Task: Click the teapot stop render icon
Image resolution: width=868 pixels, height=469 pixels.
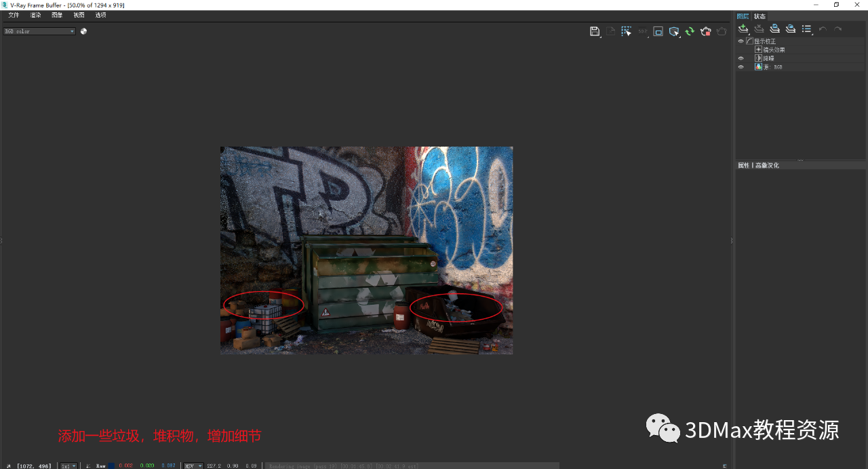Action: [705, 31]
